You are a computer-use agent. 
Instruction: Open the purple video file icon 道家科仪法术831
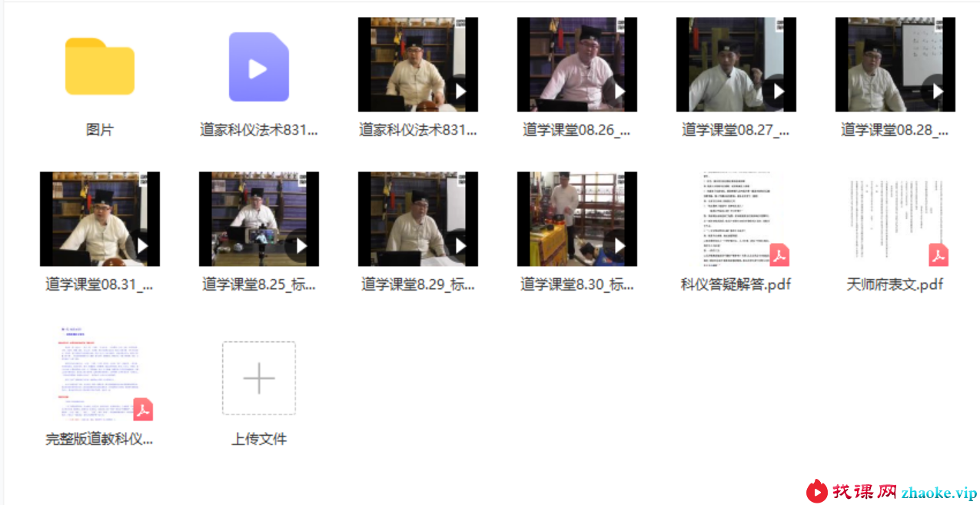click(x=259, y=67)
